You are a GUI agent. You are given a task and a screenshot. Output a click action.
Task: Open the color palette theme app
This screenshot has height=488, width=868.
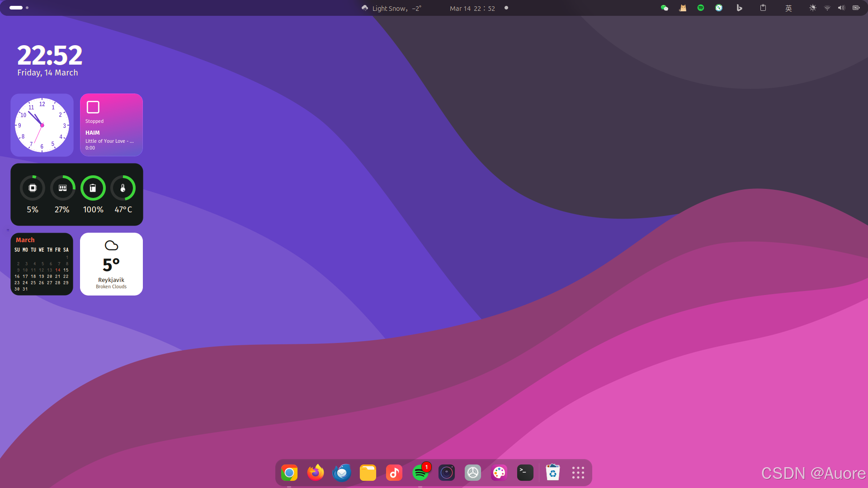(x=499, y=473)
